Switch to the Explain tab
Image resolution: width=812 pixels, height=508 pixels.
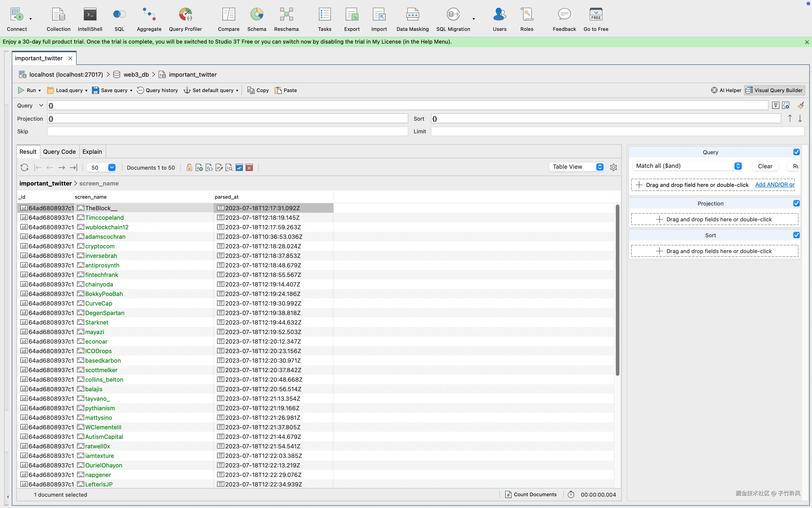[x=92, y=151]
